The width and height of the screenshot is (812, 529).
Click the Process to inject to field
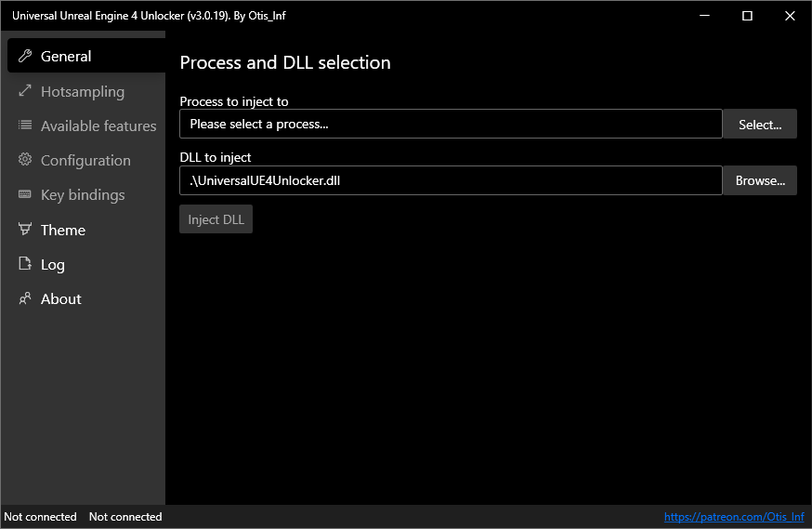click(451, 124)
